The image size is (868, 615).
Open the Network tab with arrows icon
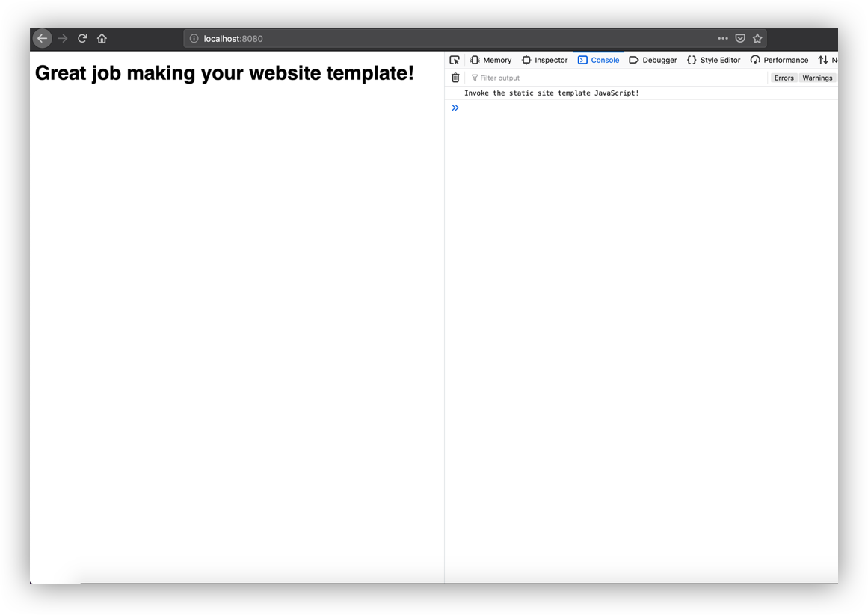pos(827,60)
